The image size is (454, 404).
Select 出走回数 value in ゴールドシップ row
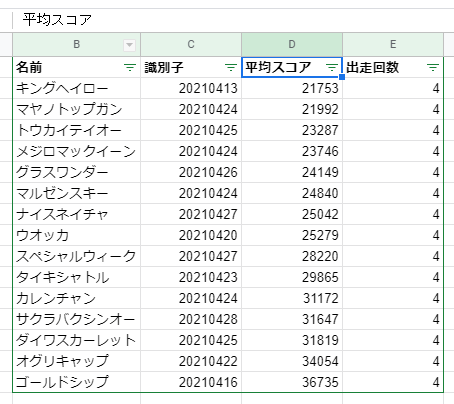coord(393,382)
